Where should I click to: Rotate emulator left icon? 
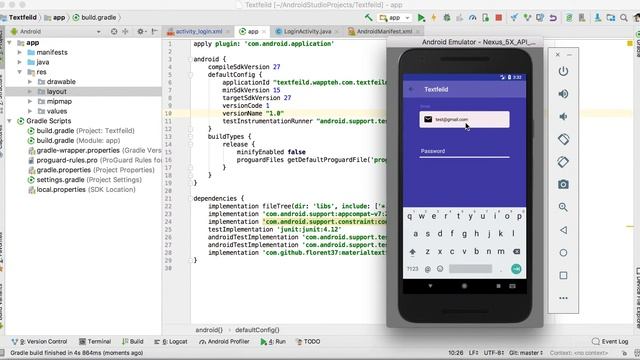click(563, 139)
